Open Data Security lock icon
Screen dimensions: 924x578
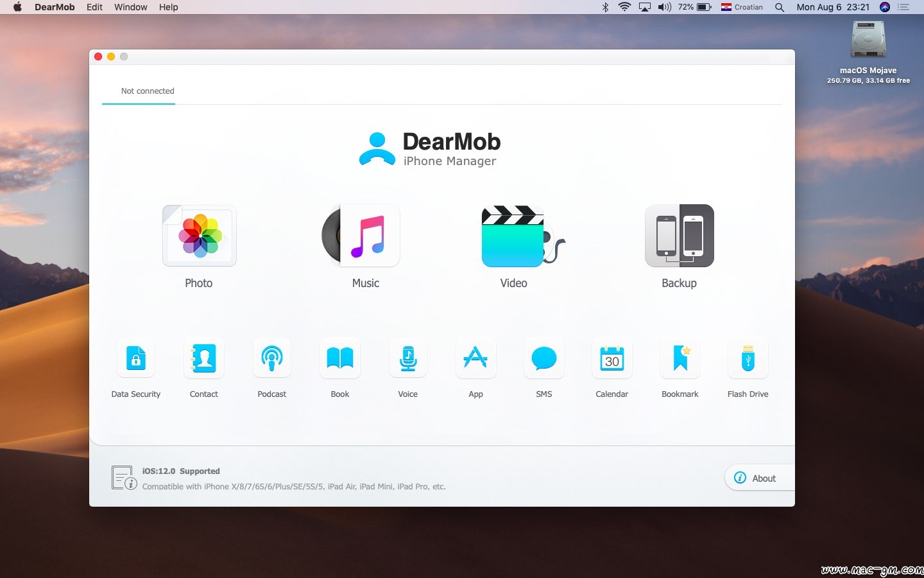click(x=136, y=358)
